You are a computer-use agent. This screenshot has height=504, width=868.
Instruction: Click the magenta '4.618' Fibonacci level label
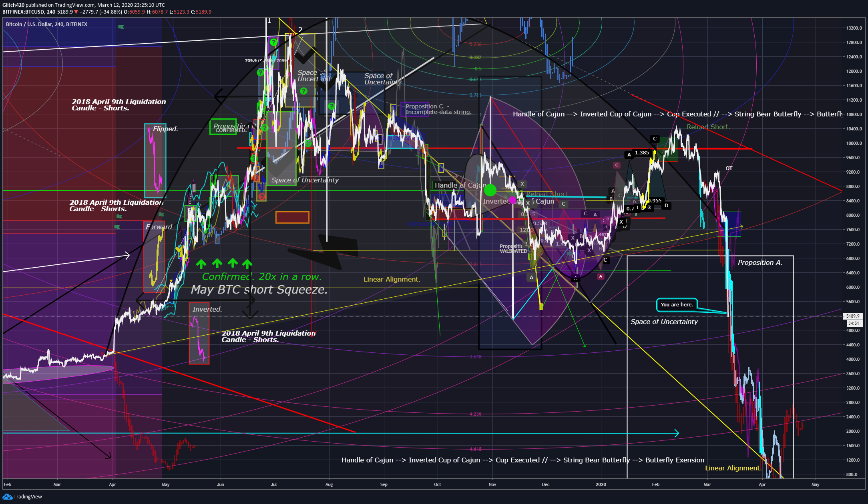point(476,449)
